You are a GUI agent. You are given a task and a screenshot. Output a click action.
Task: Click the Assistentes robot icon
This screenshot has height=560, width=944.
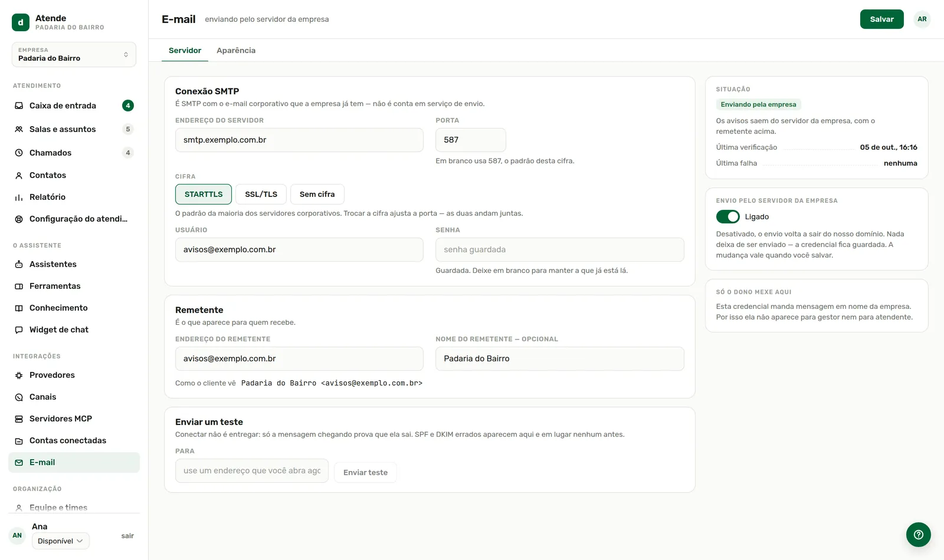pos(19,265)
